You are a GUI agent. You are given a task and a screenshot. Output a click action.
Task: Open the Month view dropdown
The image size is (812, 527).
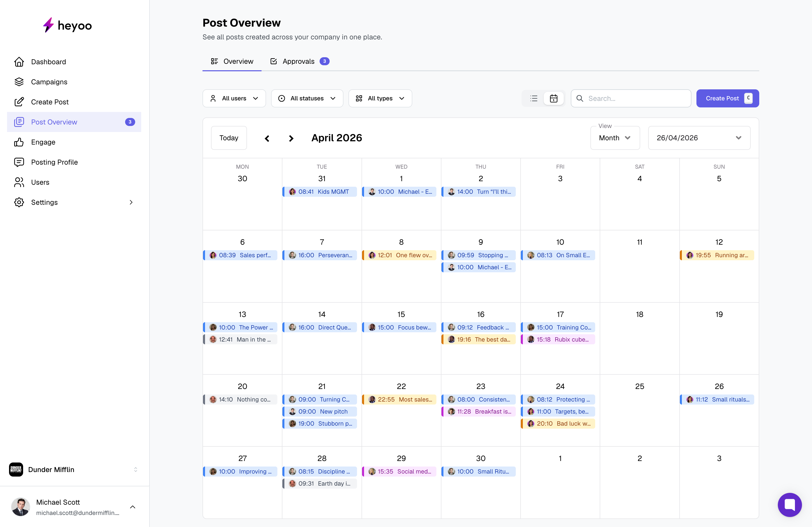(x=615, y=138)
